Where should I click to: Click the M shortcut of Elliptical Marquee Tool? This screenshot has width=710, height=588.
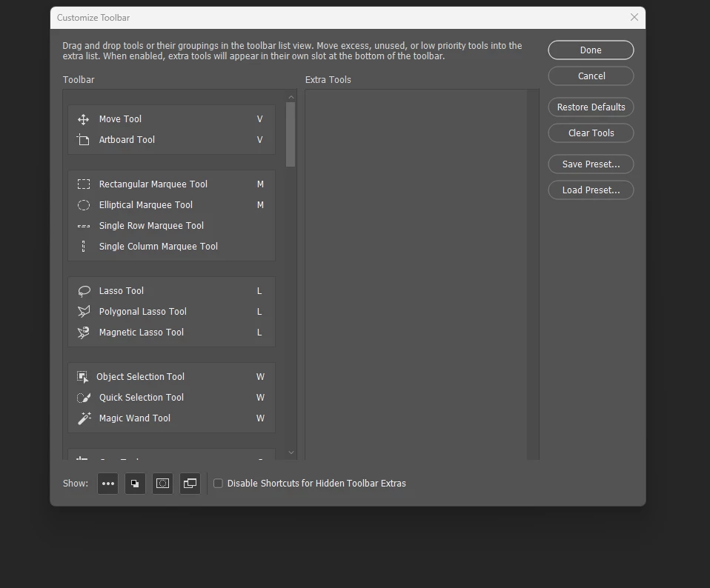coord(260,205)
